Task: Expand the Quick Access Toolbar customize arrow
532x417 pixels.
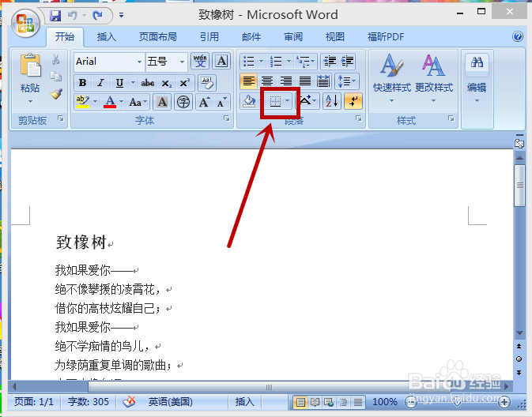Action: pyautogui.click(x=121, y=15)
